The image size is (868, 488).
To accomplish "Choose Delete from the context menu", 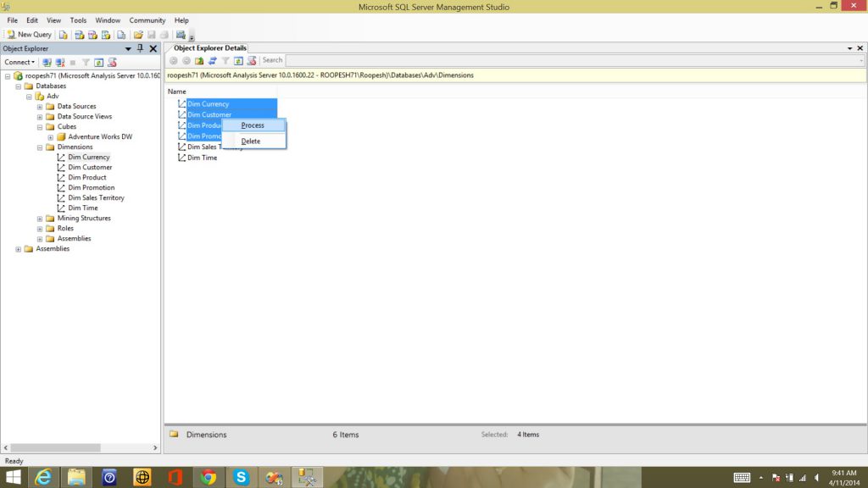I will point(251,141).
